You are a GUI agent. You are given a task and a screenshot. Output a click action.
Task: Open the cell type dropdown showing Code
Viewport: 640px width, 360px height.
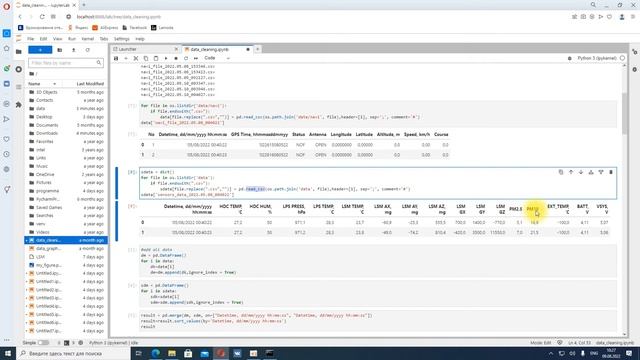(x=217, y=58)
